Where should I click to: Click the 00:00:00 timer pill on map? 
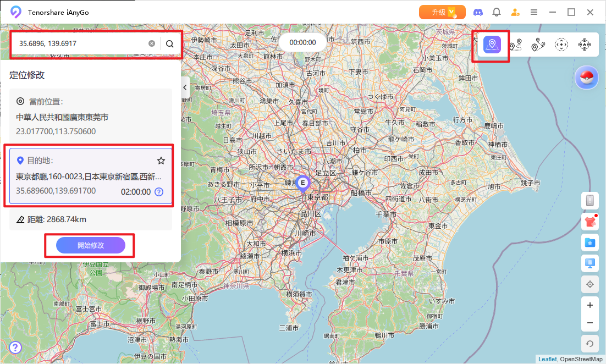tap(302, 42)
